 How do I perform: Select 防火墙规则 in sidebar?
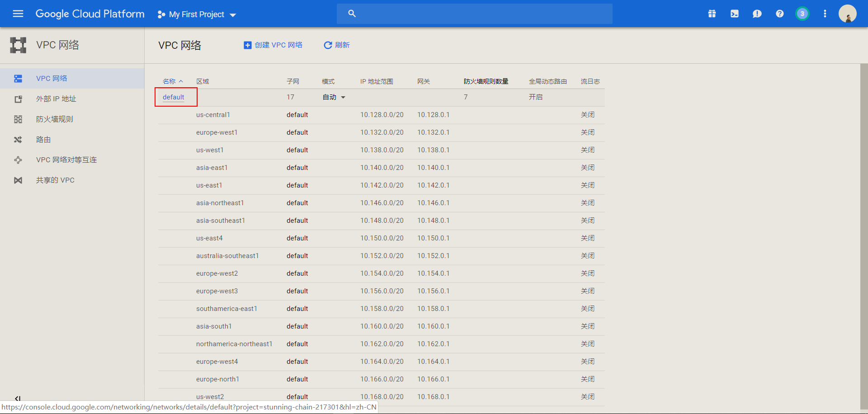[x=72, y=119]
